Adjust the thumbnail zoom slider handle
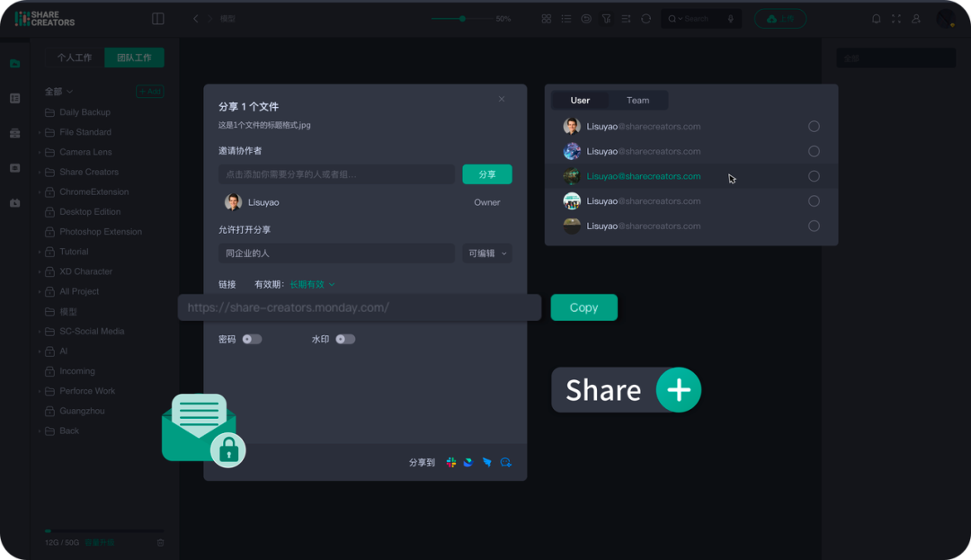 tap(462, 19)
